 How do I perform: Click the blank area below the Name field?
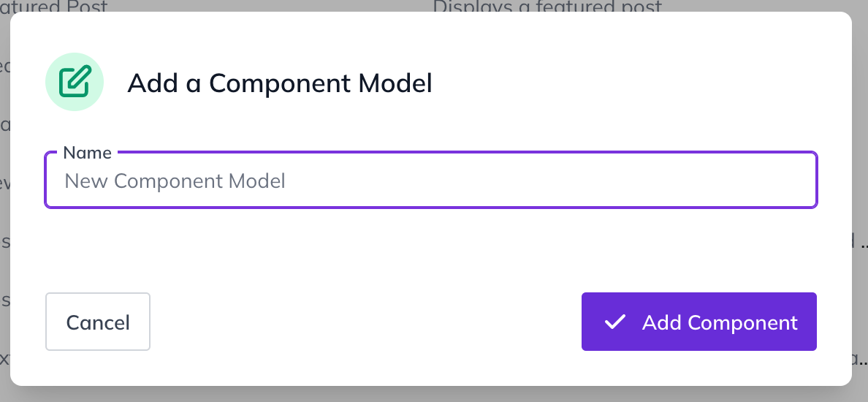(x=430, y=249)
